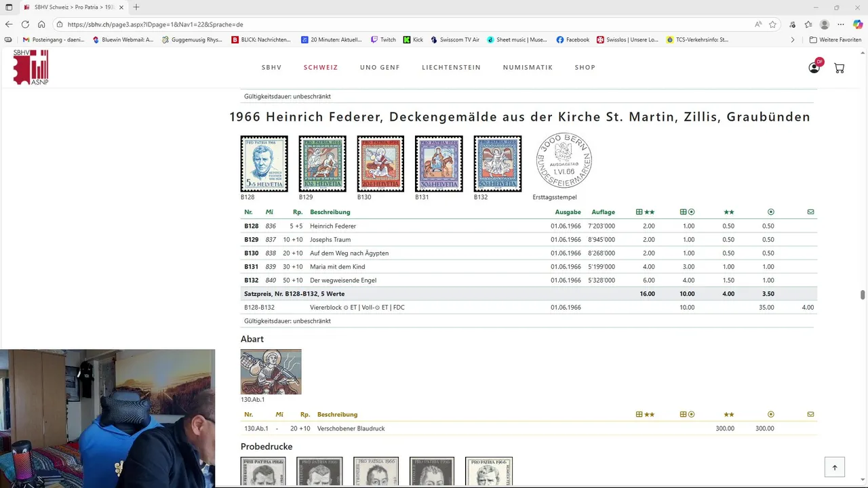Image resolution: width=868 pixels, height=488 pixels.
Task: Click the Auflage column header
Action: coord(603,212)
